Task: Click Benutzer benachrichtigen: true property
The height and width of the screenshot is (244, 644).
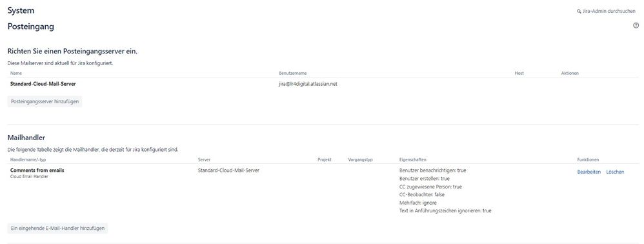Action: point(432,170)
